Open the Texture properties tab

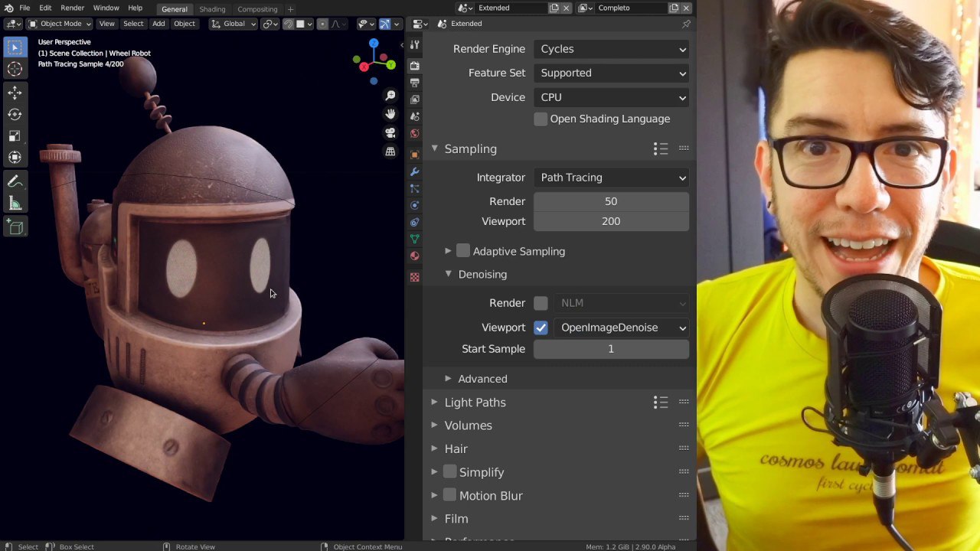click(x=414, y=277)
